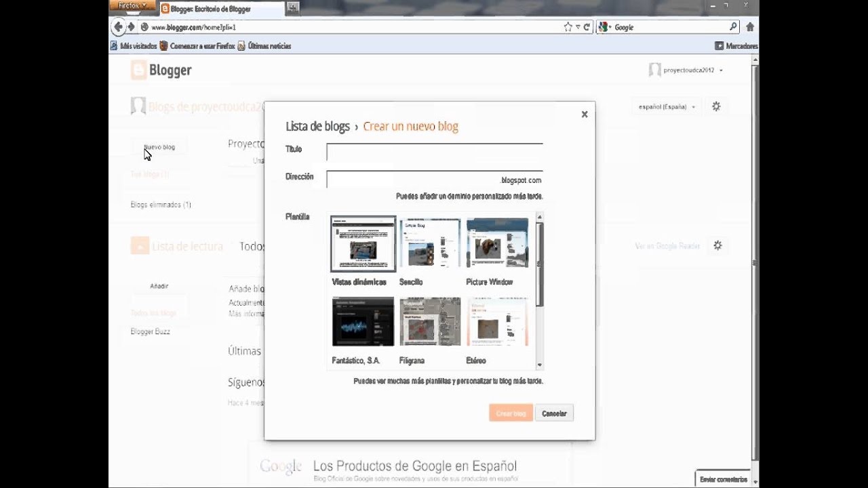
Task: Click the template list scroll down arrow
Action: (540, 365)
